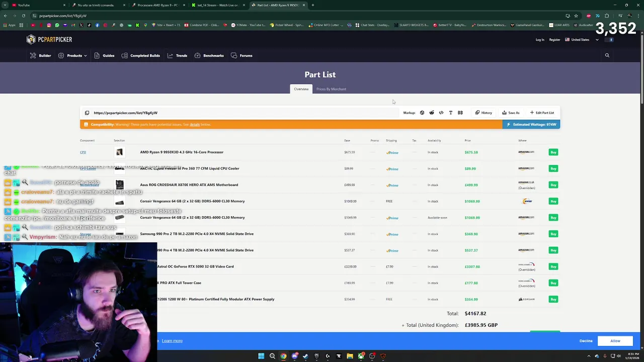Switch to the kel_14 Stream browser tab
Screen dimensions: 644x362
point(218,5)
